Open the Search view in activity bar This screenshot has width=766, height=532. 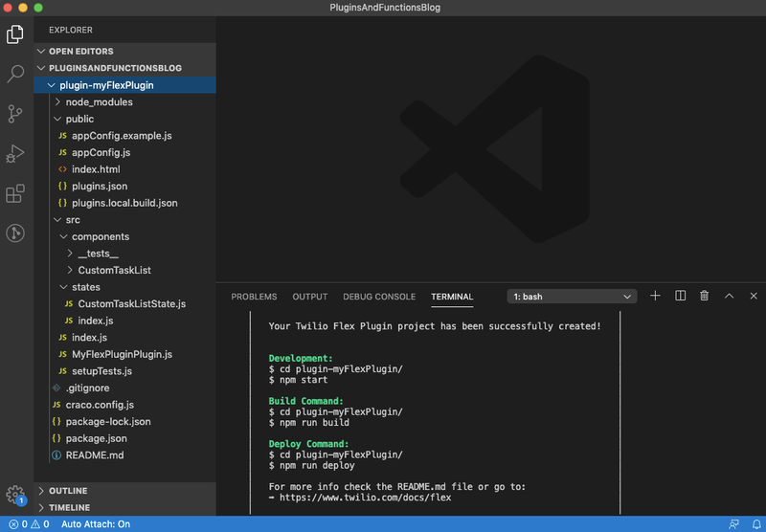[15, 74]
